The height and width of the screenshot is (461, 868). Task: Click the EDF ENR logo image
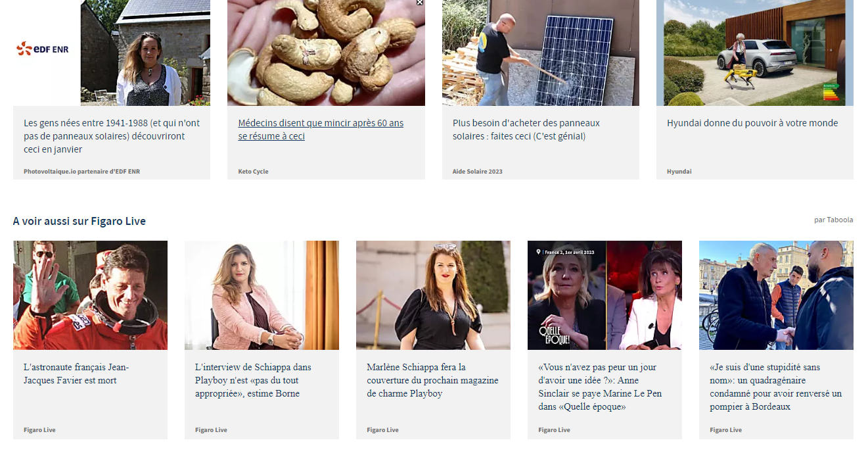[x=43, y=49]
